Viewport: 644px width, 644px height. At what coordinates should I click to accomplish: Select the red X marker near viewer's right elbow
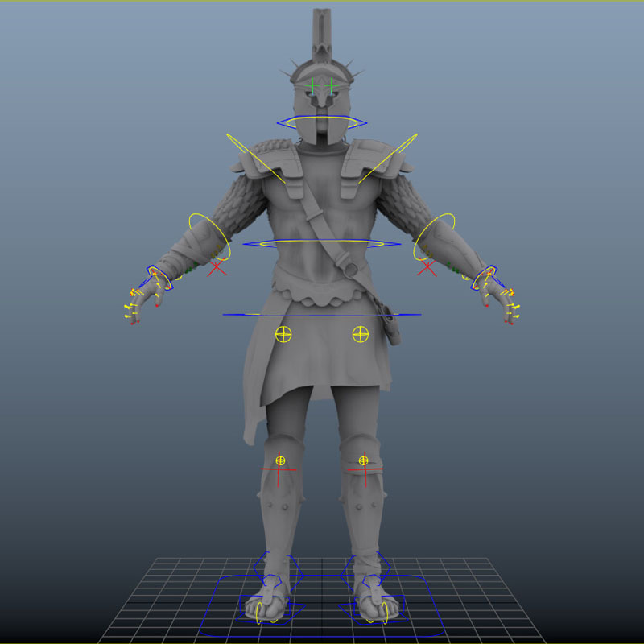click(427, 267)
